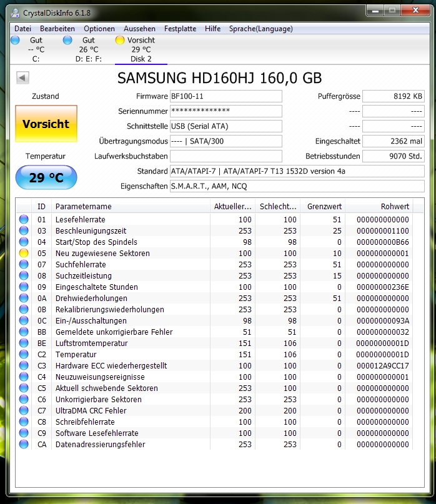Image resolution: width=436 pixels, height=504 pixels.
Task: Close the CrystalDiskInfo window
Action: coord(415,11)
